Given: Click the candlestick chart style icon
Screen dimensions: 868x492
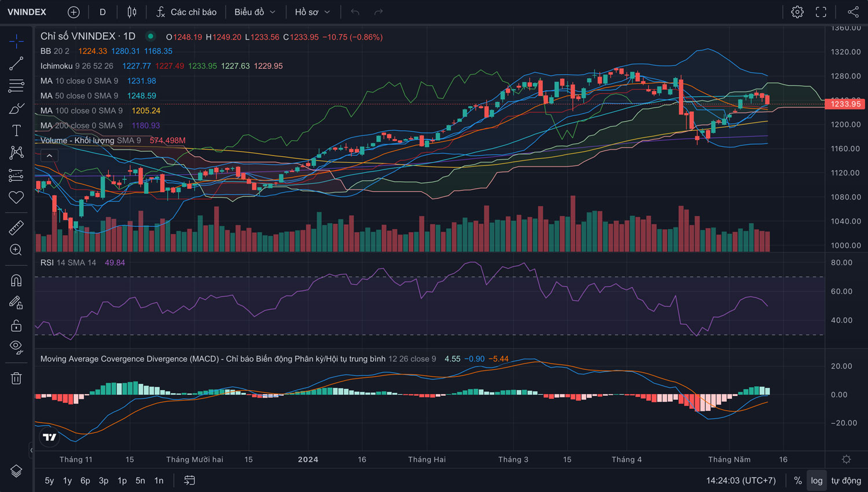Looking at the screenshot, I should (x=132, y=12).
